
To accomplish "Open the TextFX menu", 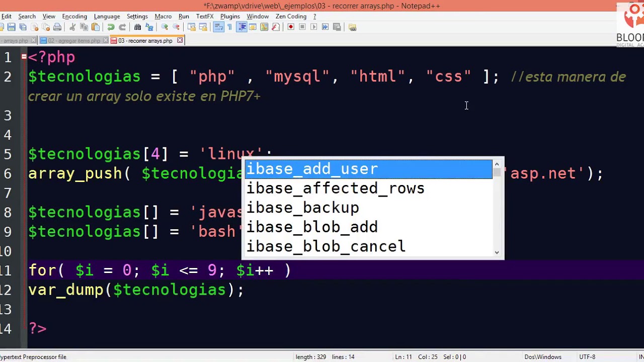I will click(205, 16).
